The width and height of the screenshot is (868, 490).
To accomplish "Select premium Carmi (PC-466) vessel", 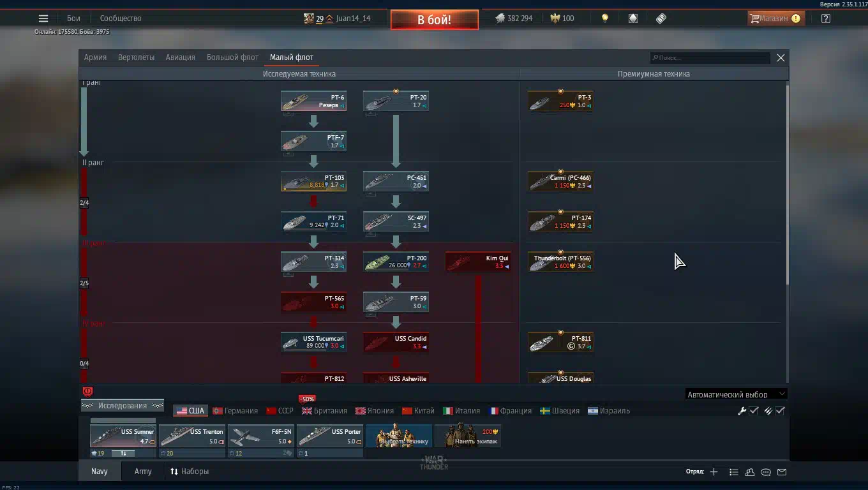I will pos(560,181).
